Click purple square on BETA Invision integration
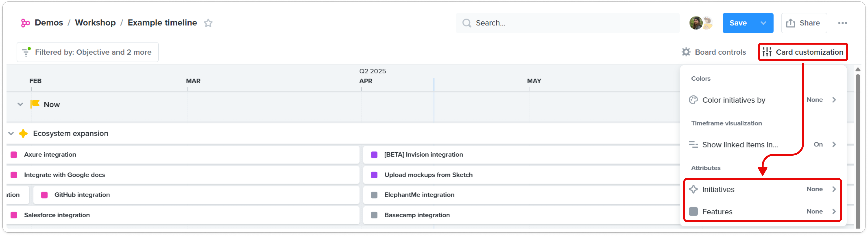Viewport: 868px width, 236px height. click(x=374, y=154)
